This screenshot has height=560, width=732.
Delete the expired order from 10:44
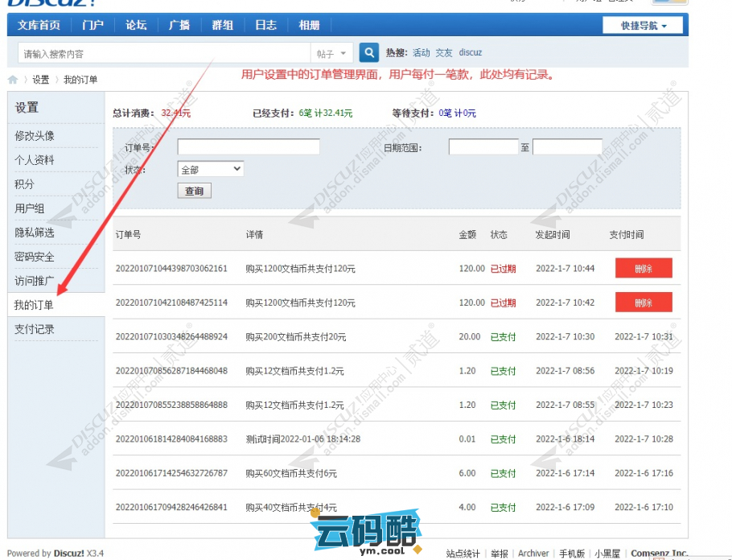(643, 269)
